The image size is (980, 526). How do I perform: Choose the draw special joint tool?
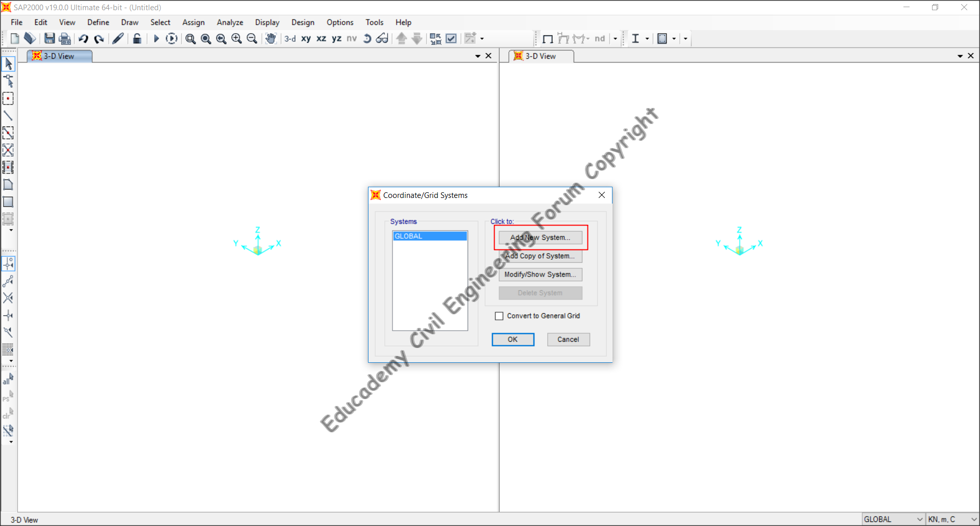[x=8, y=98]
